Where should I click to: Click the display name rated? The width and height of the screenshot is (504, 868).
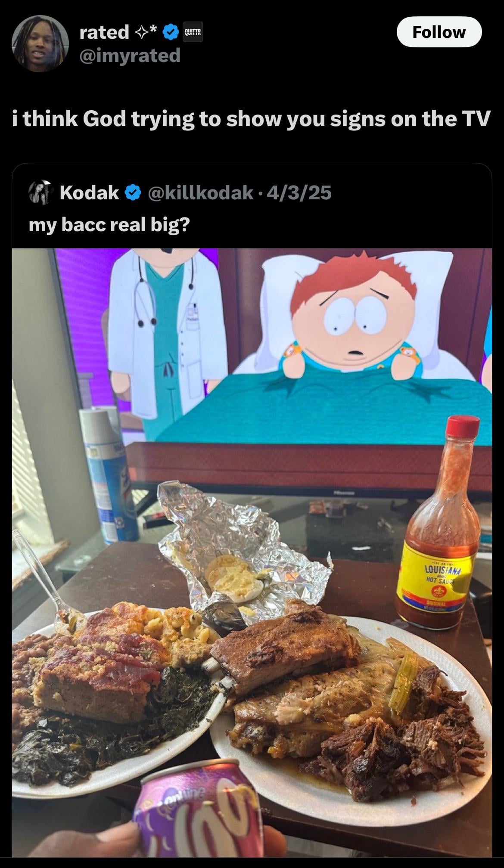104,32
